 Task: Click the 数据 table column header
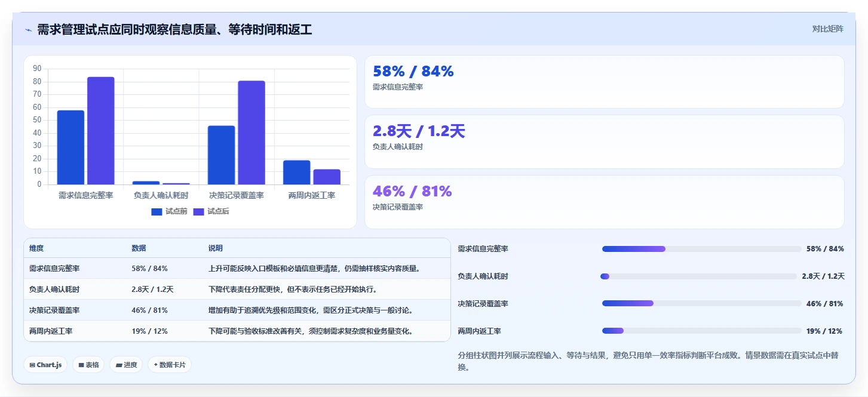click(139, 248)
